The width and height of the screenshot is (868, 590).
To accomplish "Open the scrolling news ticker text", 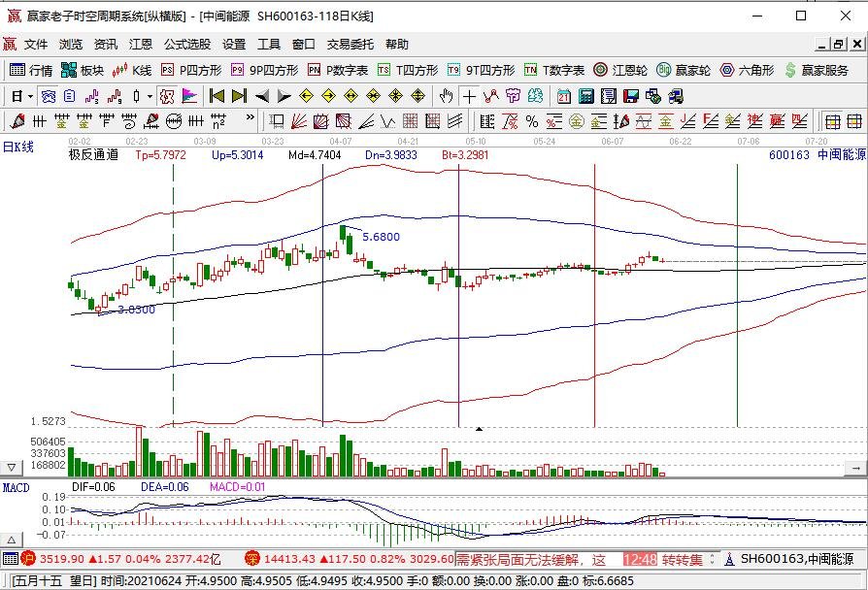I will point(531,560).
